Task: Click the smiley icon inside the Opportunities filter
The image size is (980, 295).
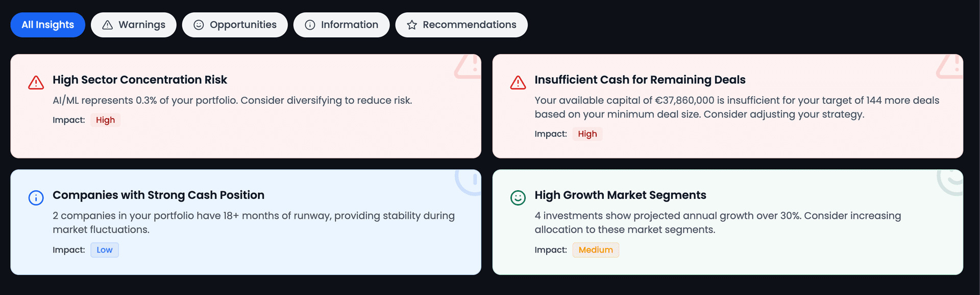Action: pos(199,24)
